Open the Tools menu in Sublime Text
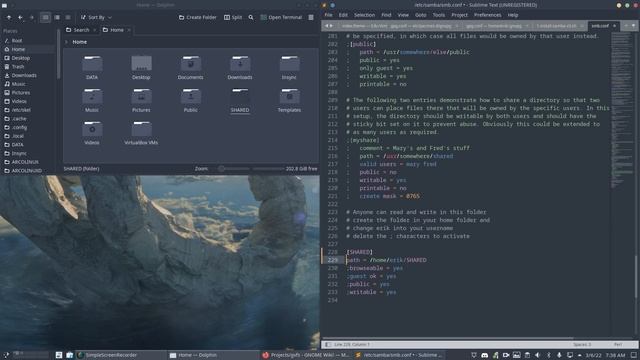The image size is (640, 360). coord(439,15)
